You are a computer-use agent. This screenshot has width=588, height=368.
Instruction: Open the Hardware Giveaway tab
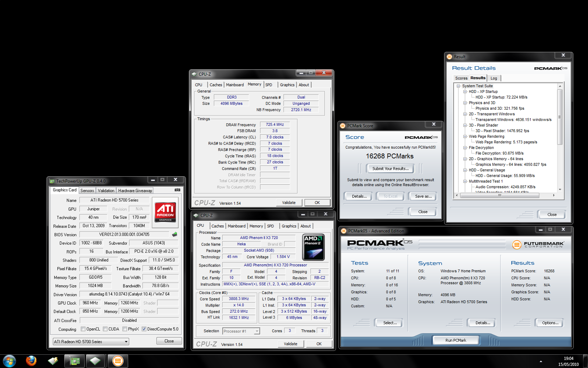[x=135, y=191]
